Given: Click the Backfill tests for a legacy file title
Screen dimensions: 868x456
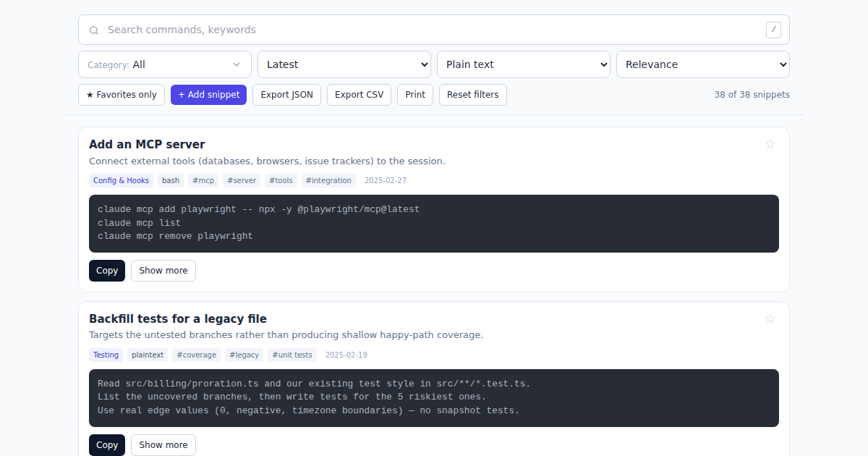Looking at the screenshot, I should pyautogui.click(x=178, y=318).
